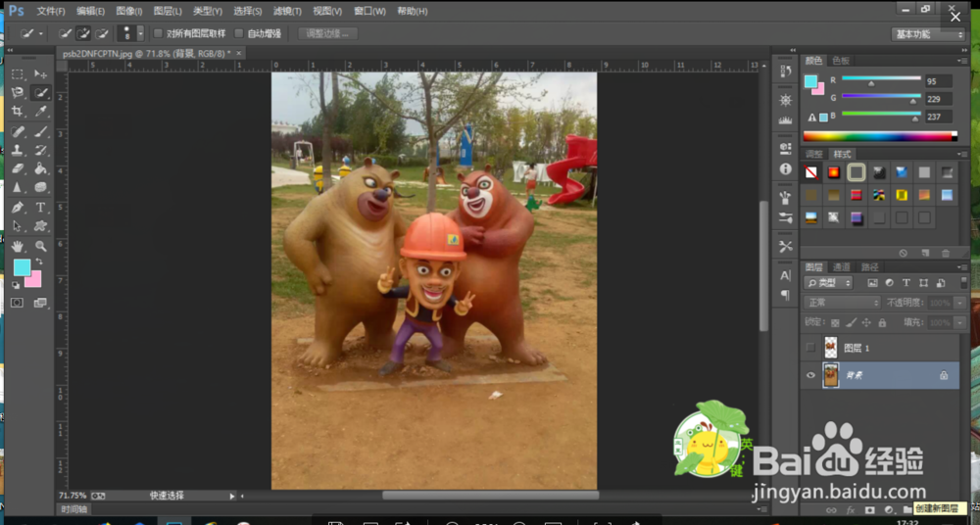This screenshot has height=525, width=980.
Task: Toggle lock image pixels brush icon
Action: pyautogui.click(x=851, y=323)
